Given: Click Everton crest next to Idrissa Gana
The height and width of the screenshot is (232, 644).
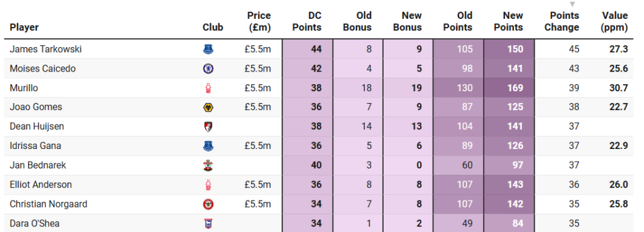Looking at the screenshot, I should coord(208,146).
